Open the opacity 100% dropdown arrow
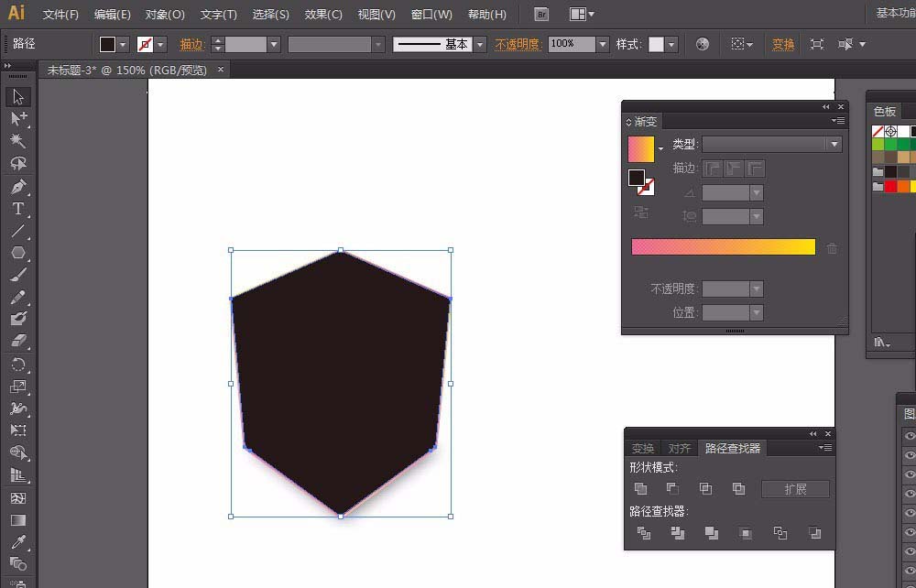Screen dimensions: 916x588 tap(603, 44)
